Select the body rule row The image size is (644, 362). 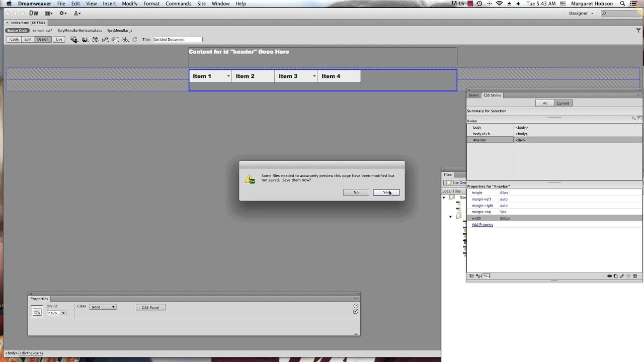pos(554,128)
